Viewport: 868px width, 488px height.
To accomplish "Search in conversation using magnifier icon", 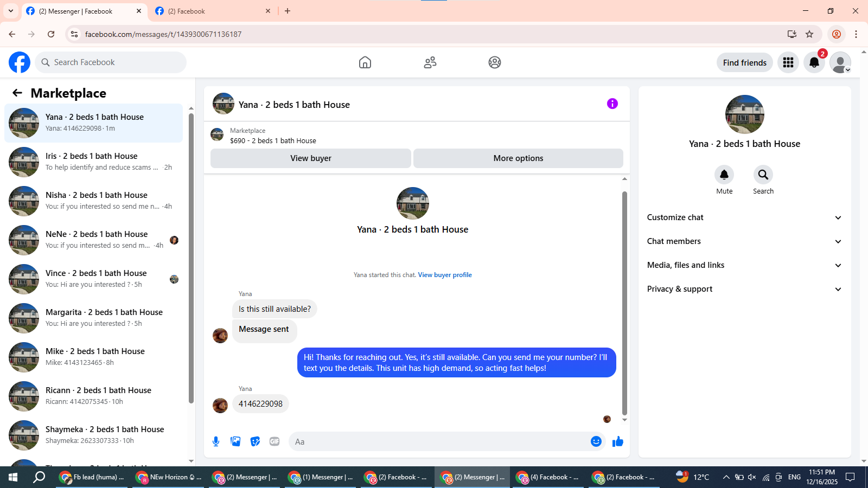I will click(763, 175).
